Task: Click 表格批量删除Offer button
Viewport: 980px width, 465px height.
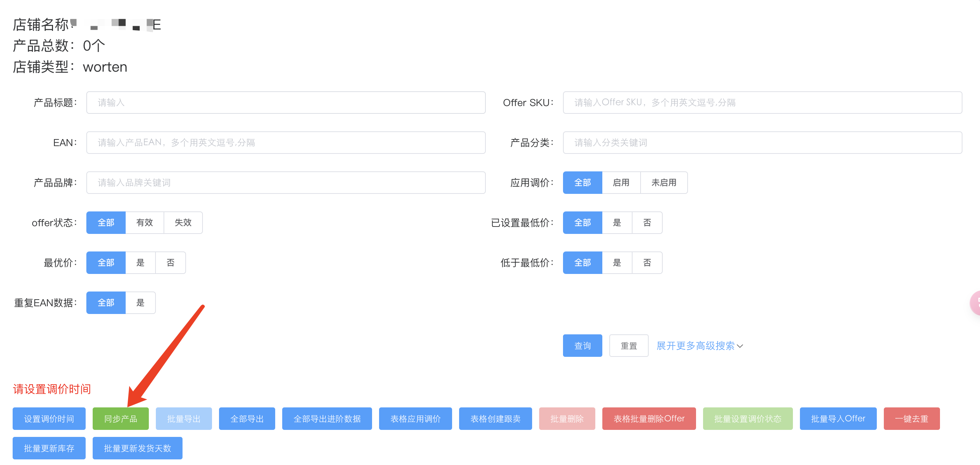Action: 649,418
